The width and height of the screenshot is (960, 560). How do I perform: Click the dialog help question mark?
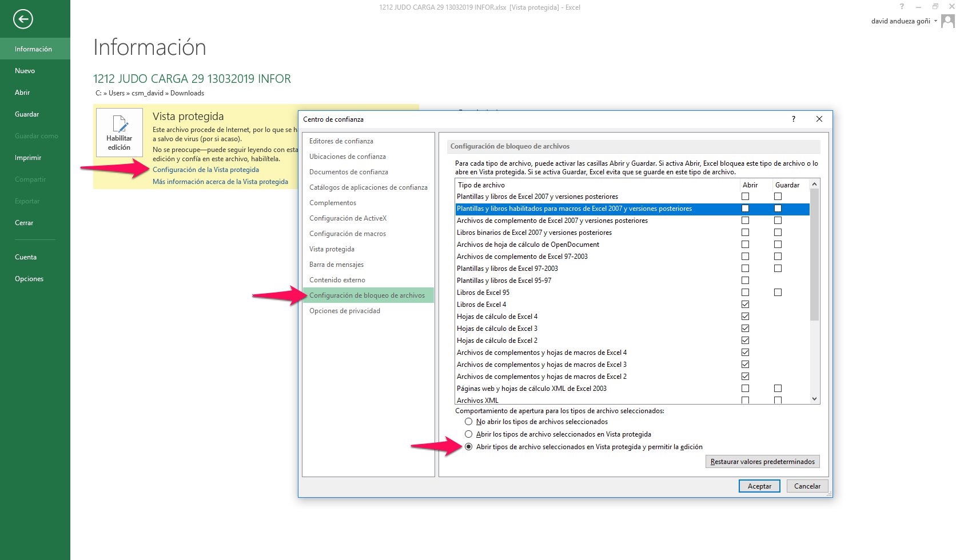click(x=793, y=119)
